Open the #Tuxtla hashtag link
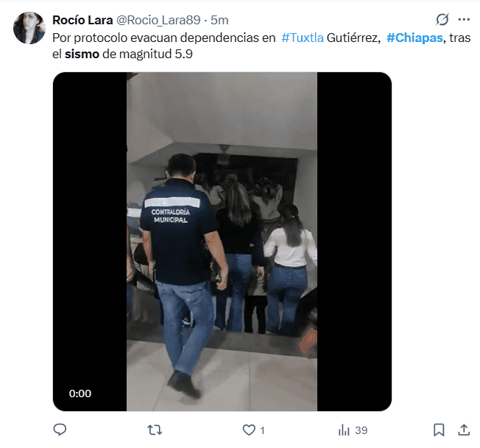480x448 pixels. coord(303,38)
